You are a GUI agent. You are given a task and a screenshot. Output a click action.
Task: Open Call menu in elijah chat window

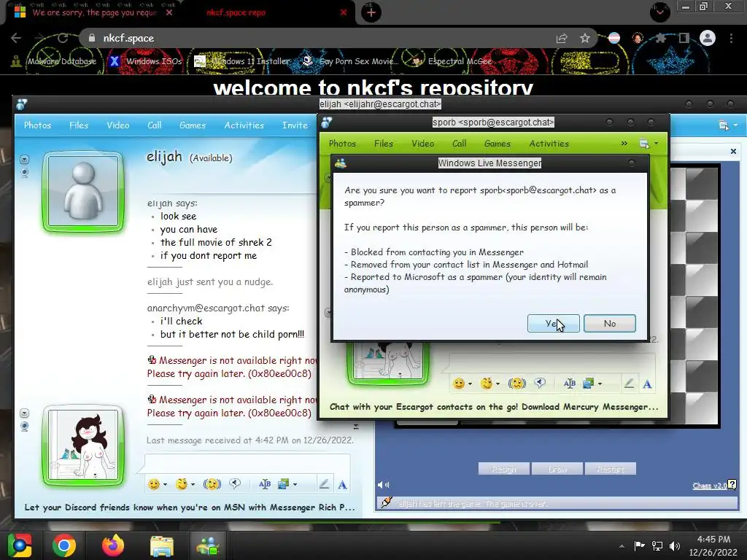[x=155, y=125]
